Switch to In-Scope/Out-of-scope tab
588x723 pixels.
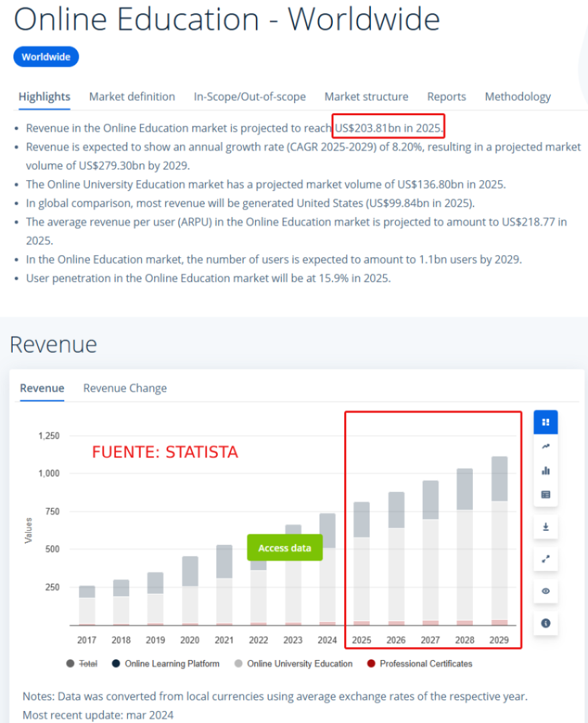[x=250, y=97]
